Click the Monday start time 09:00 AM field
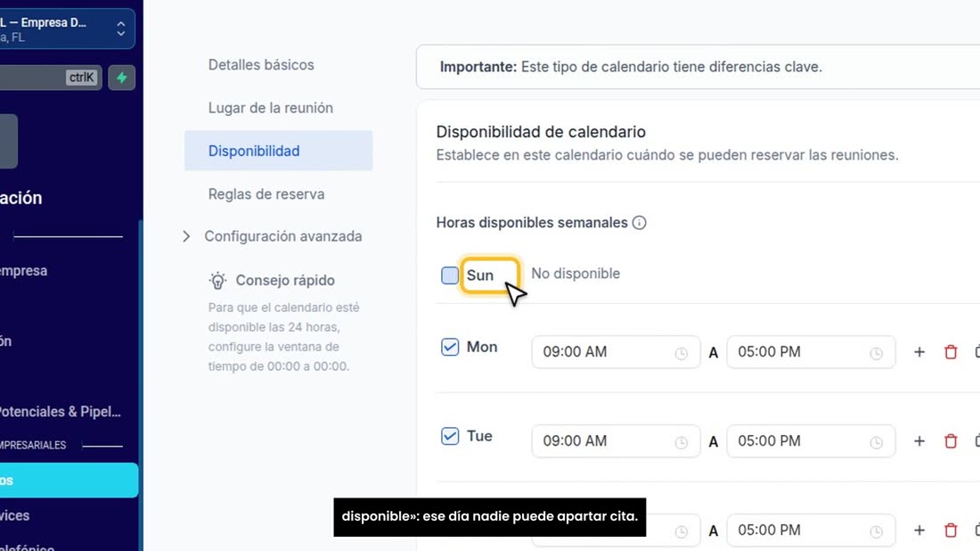 coord(616,352)
